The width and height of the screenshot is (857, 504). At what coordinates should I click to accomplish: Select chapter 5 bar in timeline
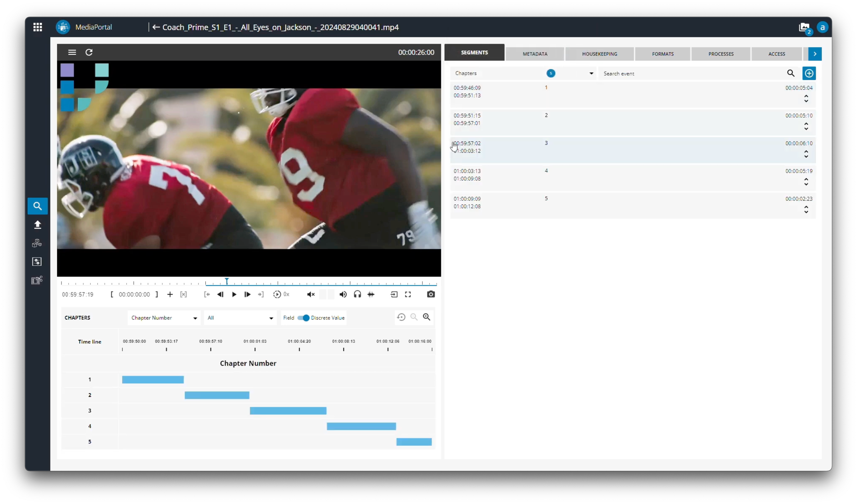click(x=414, y=442)
